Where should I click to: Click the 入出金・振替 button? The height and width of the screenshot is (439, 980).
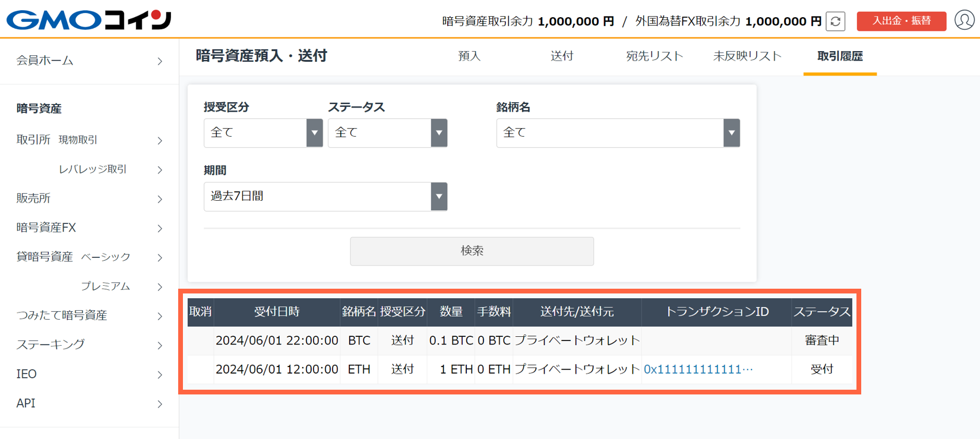(x=901, y=21)
